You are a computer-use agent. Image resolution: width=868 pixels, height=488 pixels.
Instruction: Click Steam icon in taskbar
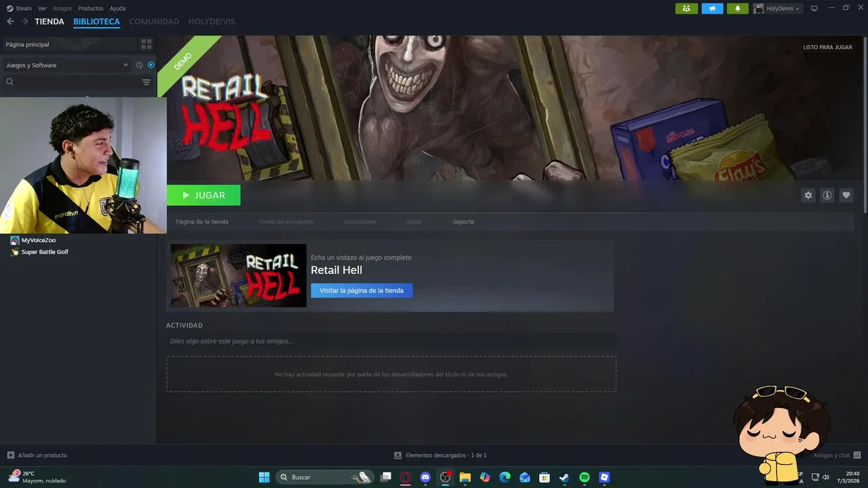(564, 477)
